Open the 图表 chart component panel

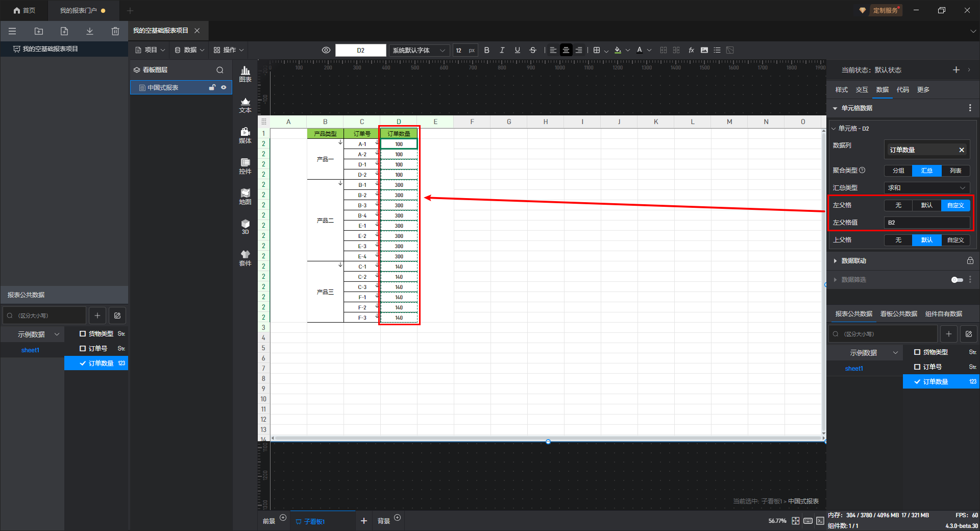coord(245,74)
